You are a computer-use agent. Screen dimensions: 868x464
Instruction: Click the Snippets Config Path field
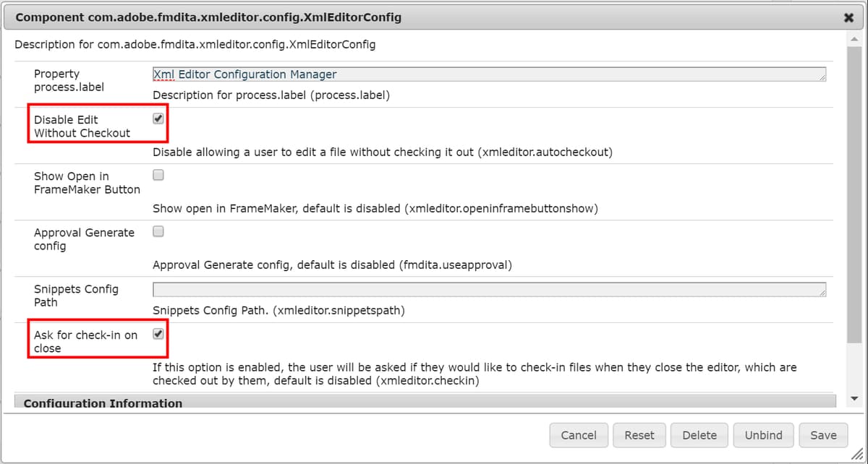(x=488, y=289)
